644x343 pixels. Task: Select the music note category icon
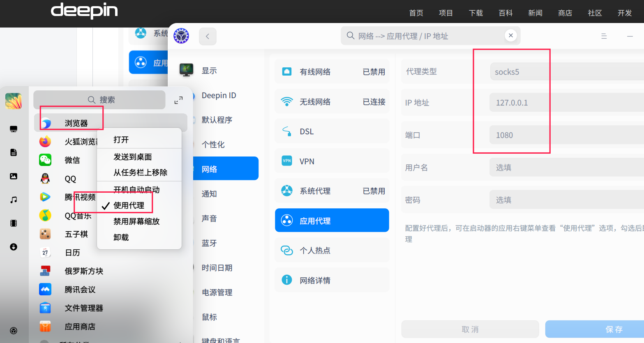point(14,200)
